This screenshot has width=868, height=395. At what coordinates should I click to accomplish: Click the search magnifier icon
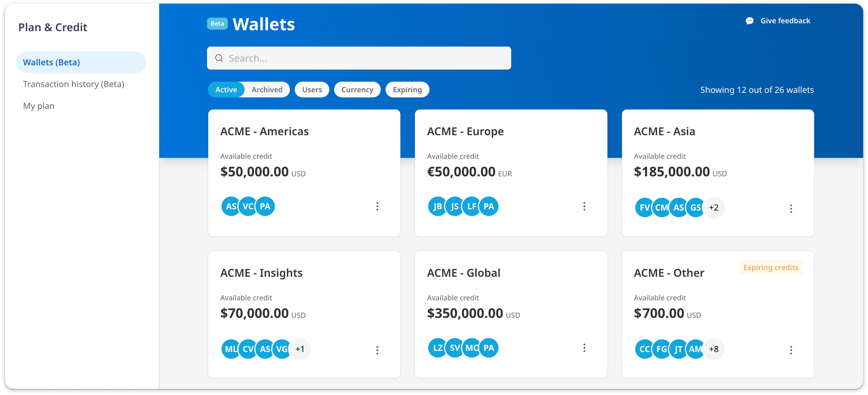click(219, 58)
